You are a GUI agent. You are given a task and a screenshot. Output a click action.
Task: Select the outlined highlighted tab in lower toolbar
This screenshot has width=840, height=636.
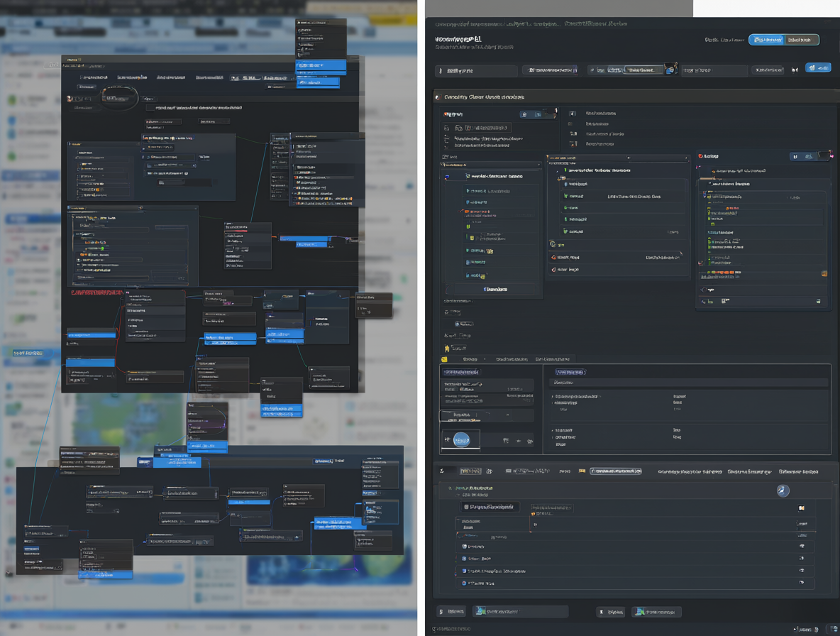click(616, 471)
